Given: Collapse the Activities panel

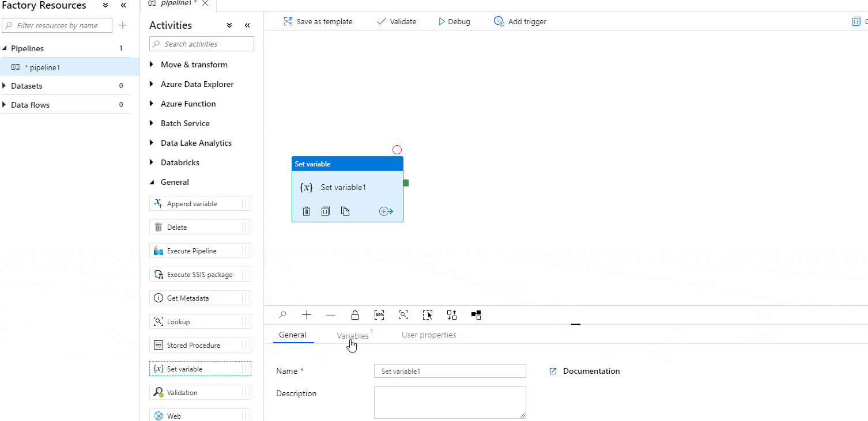Looking at the screenshot, I should 247,25.
